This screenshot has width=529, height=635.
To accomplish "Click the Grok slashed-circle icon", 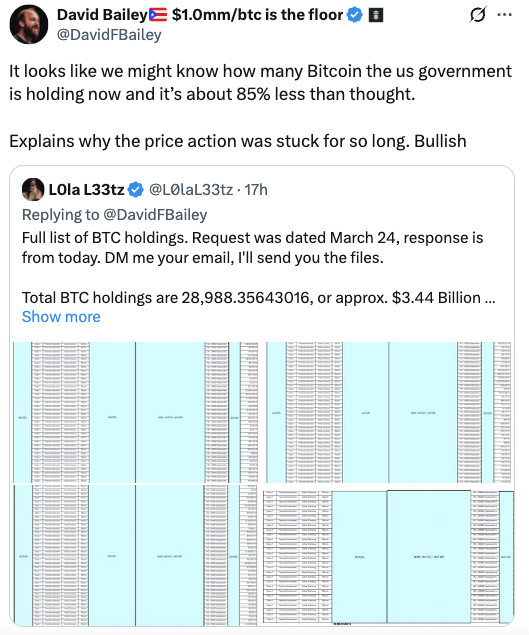I will point(478,15).
